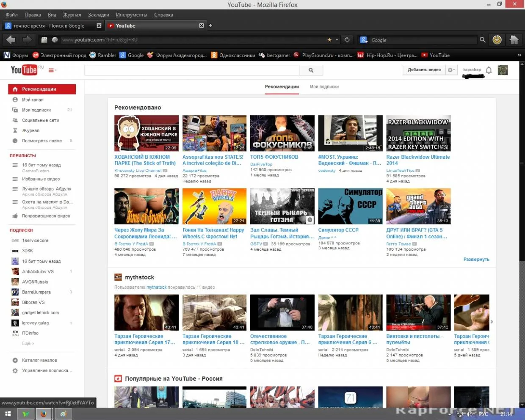This screenshot has height=420, width=525.
Task: Click the YouTube logo
Action: click(x=24, y=70)
